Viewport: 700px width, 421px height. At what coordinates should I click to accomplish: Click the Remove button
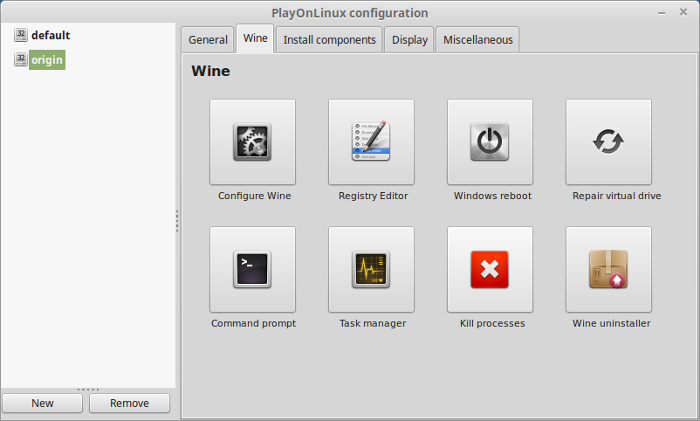coord(129,403)
